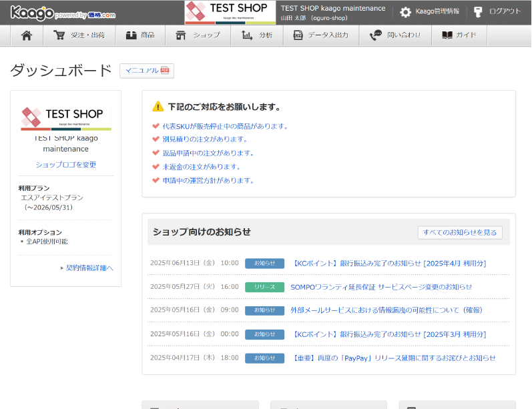
Task: Click date 2025年06月13日（金）10:00
Action: (194, 263)
